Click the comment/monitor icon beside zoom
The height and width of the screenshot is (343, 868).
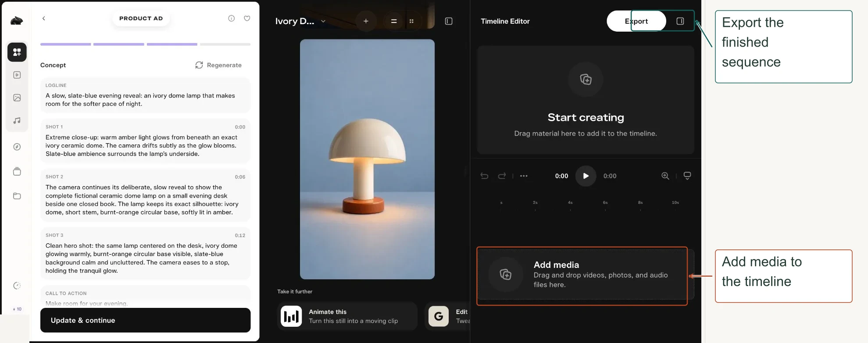pos(687,176)
